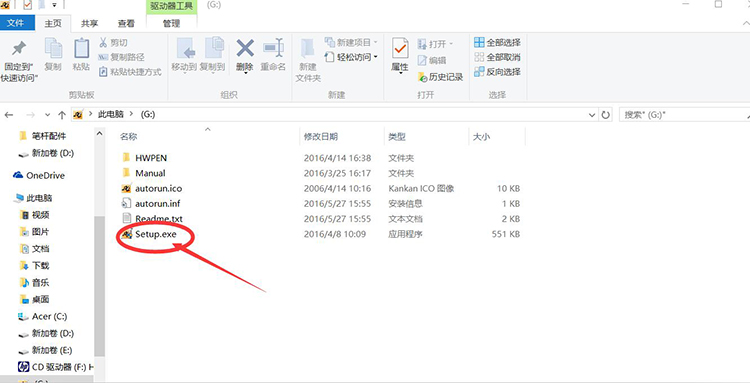
Task: Click the Select All button
Action: [497, 42]
